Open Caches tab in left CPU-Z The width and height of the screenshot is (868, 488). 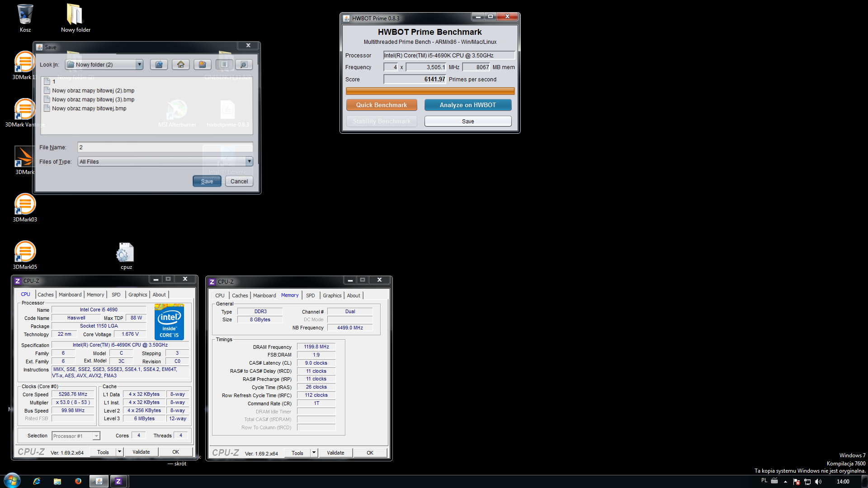45,295
